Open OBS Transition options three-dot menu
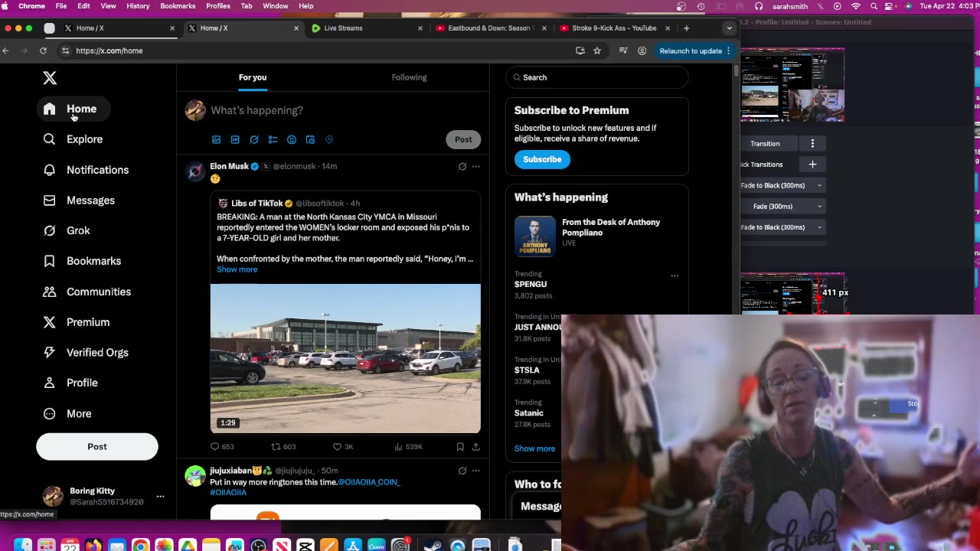The height and width of the screenshot is (551, 980). click(x=812, y=144)
